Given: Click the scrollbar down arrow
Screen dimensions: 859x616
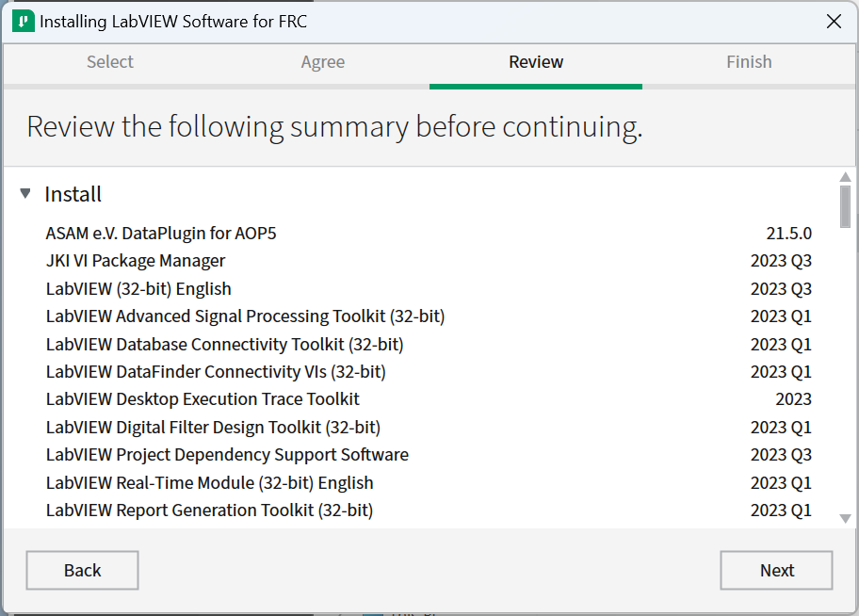Looking at the screenshot, I should [x=845, y=518].
